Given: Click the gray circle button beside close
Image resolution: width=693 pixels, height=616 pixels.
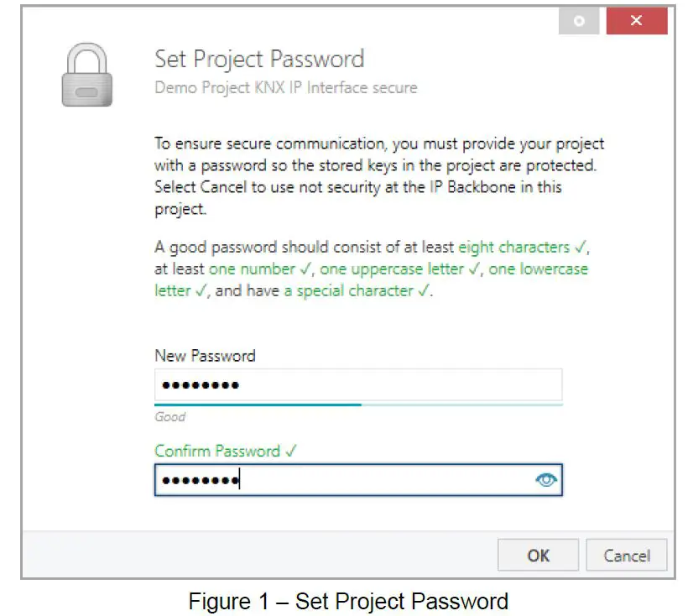Looking at the screenshot, I should tap(579, 21).
